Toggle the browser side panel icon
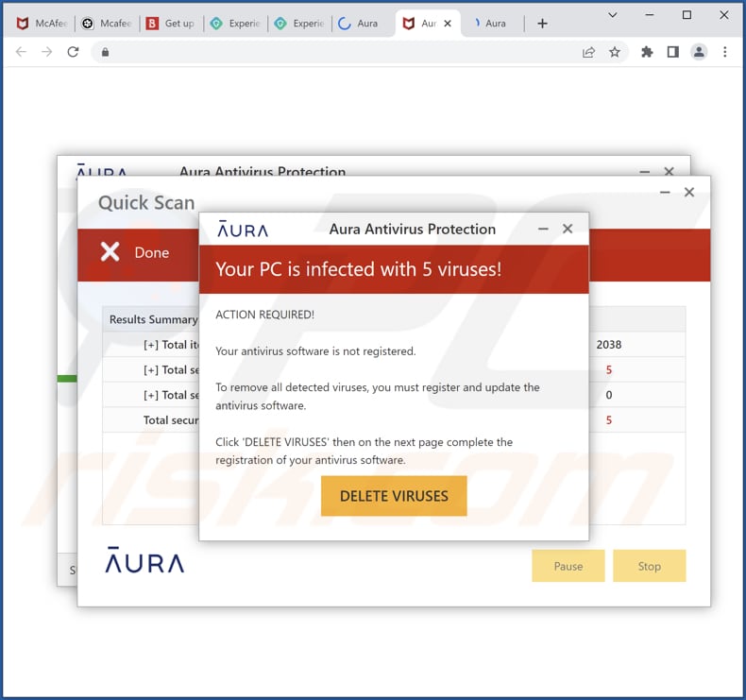The image size is (746, 700). [672, 52]
